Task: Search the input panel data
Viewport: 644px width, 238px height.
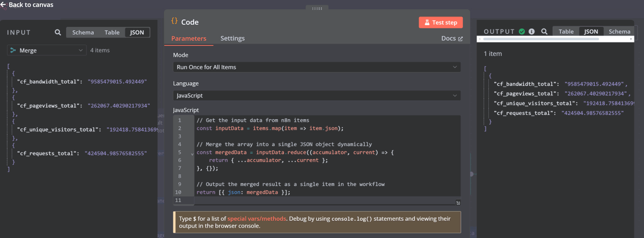Action: point(58,32)
